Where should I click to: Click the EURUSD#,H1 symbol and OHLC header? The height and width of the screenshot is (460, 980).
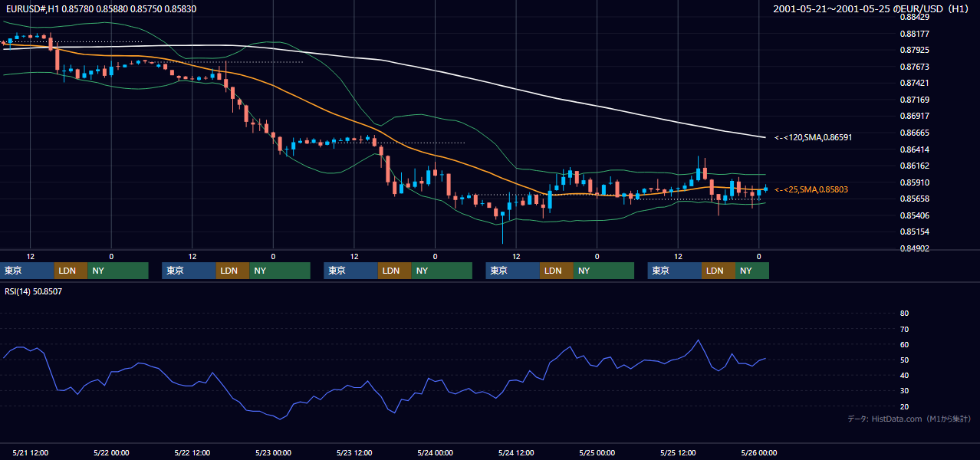pyautogui.click(x=100, y=8)
